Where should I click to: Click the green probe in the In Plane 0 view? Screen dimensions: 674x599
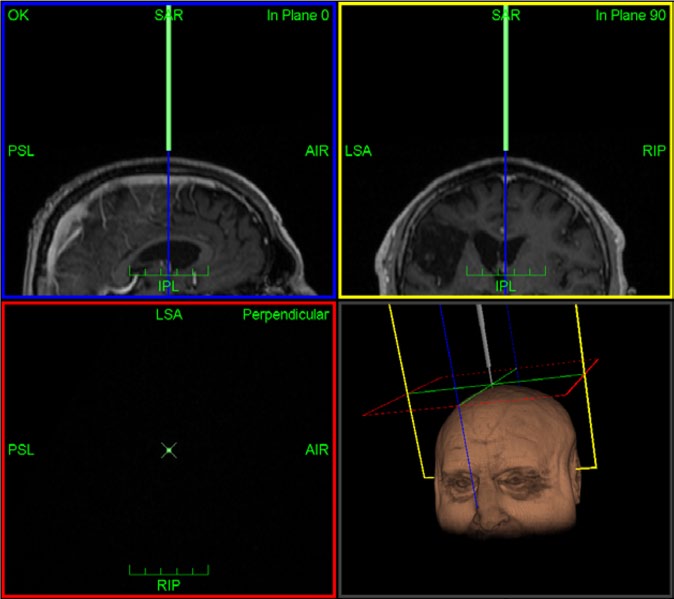[169, 80]
